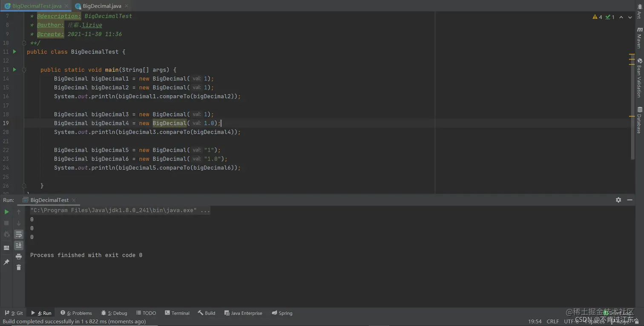Open the Spring tool window

pos(282,313)
